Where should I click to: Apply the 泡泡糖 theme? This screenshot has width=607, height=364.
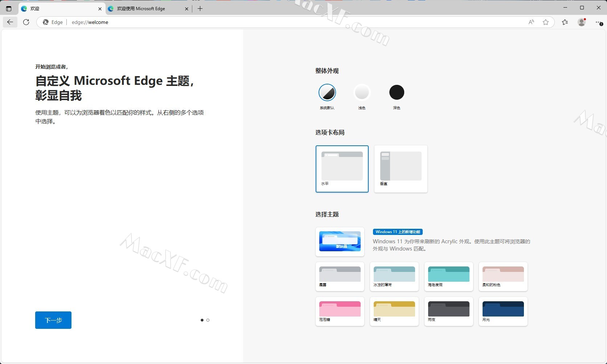click(x=340, y=311)
